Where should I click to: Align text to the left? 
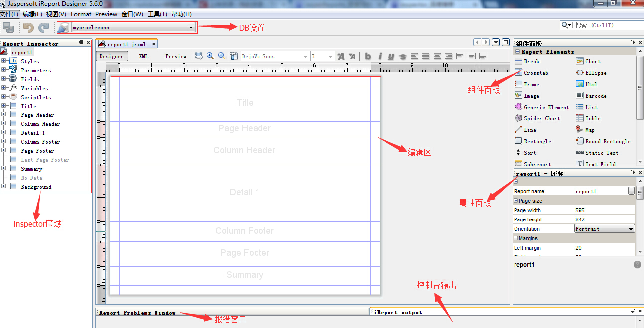coord(414,56)
